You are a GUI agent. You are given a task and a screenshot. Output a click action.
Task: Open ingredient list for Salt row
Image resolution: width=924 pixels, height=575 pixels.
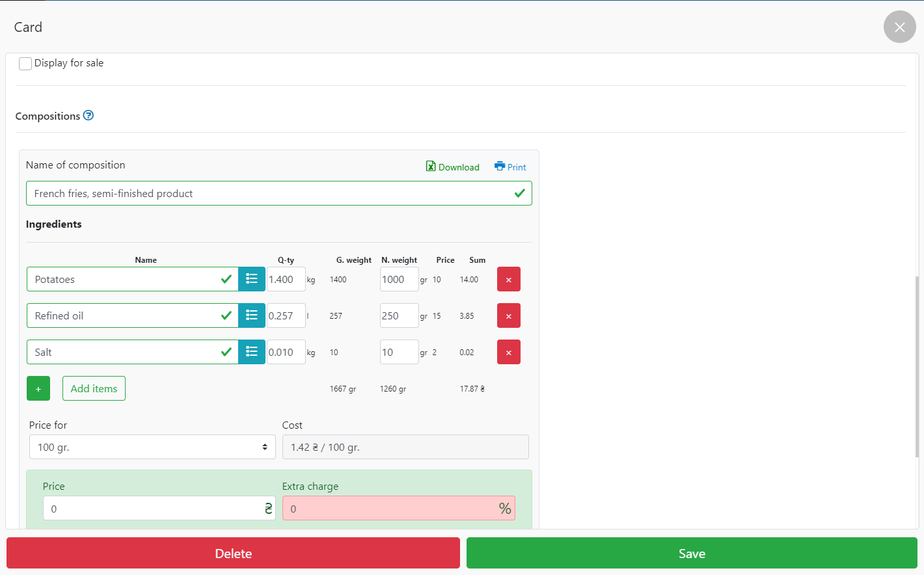pyautogui.click(x=252, y=352)
